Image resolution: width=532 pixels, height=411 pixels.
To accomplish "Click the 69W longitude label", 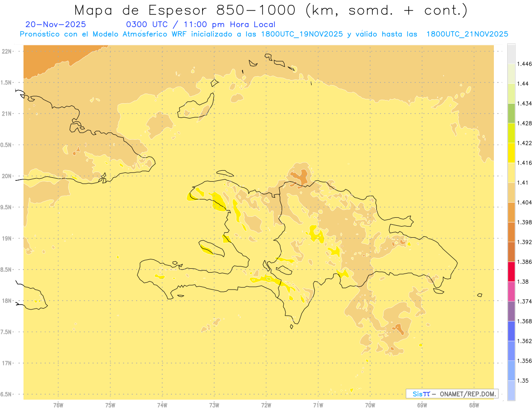I will (422, 405).
